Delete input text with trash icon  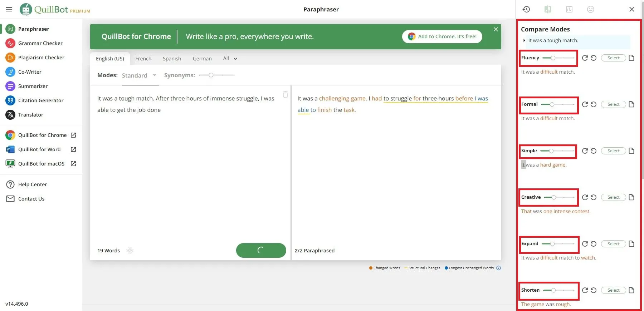pyautogui.click(x=286, y=94)
